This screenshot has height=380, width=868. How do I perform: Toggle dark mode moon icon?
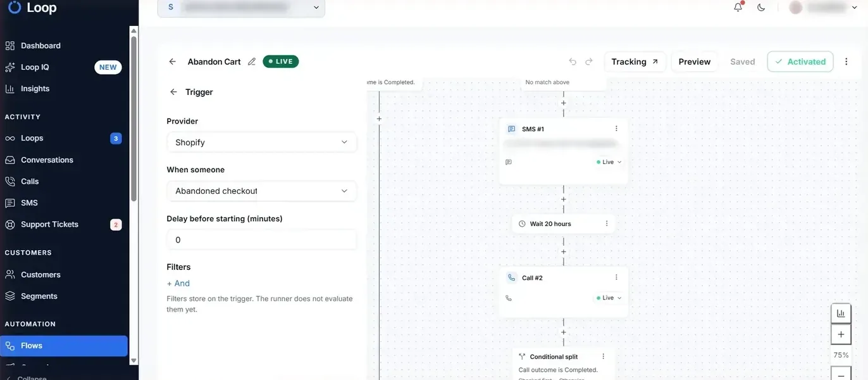click(761, 8)
